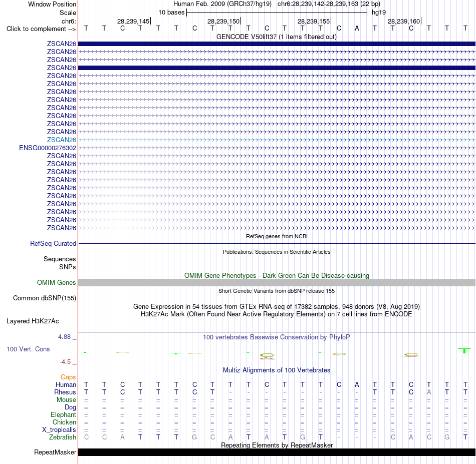Open 'Multiz Alignments of 100 Vertebrates' title
The height and width of the screenshot is (464, 476).
pos(277,370)
